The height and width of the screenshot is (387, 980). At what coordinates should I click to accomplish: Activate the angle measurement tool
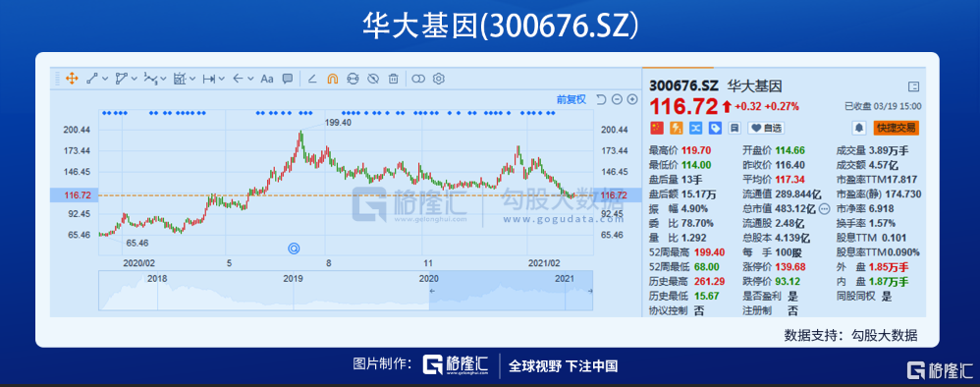[312, 79]
